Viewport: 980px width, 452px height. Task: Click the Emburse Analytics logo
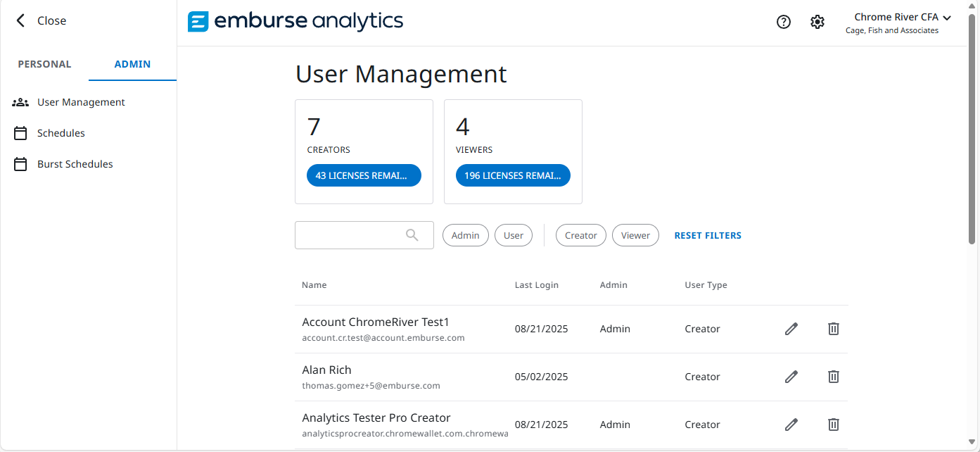[295, 21]
